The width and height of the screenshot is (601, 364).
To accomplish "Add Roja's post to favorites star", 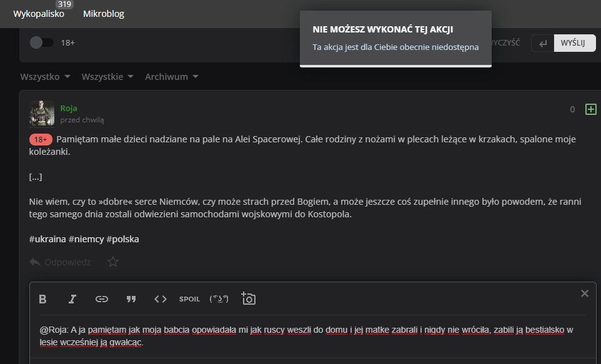I will [x=112, y=262].
